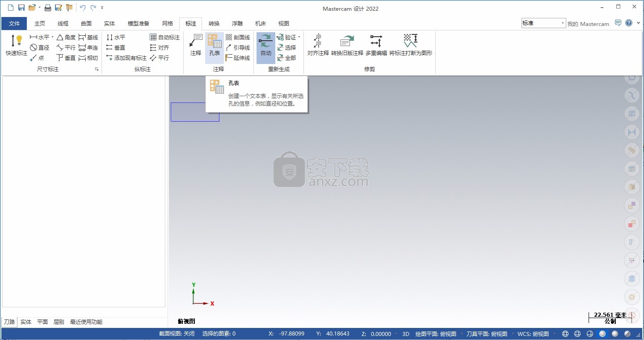Switch to the 线框 ribbon tab
The width and height of the screenshot is (644, 340).
coord(63,23)
